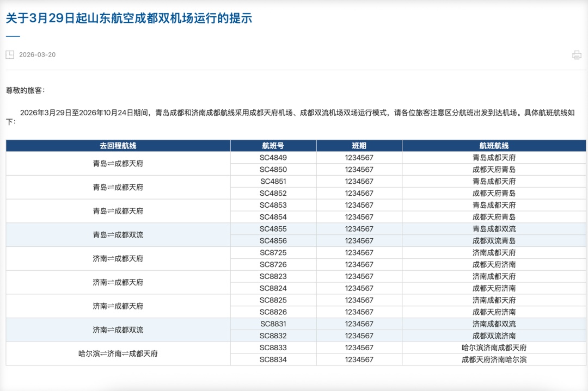The image size is (588, 391).
Task: Click the 班期 column header
Action: [359, 145]
